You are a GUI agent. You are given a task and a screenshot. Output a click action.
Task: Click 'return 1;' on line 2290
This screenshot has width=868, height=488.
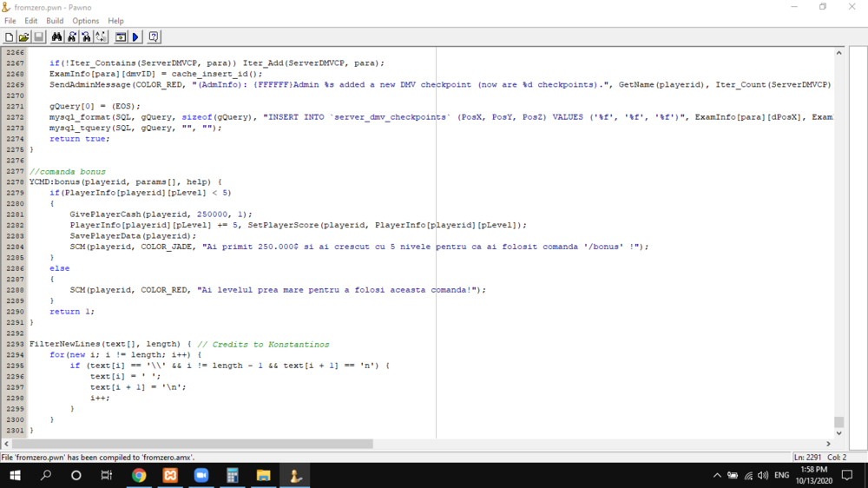click(x=72, y=312)
